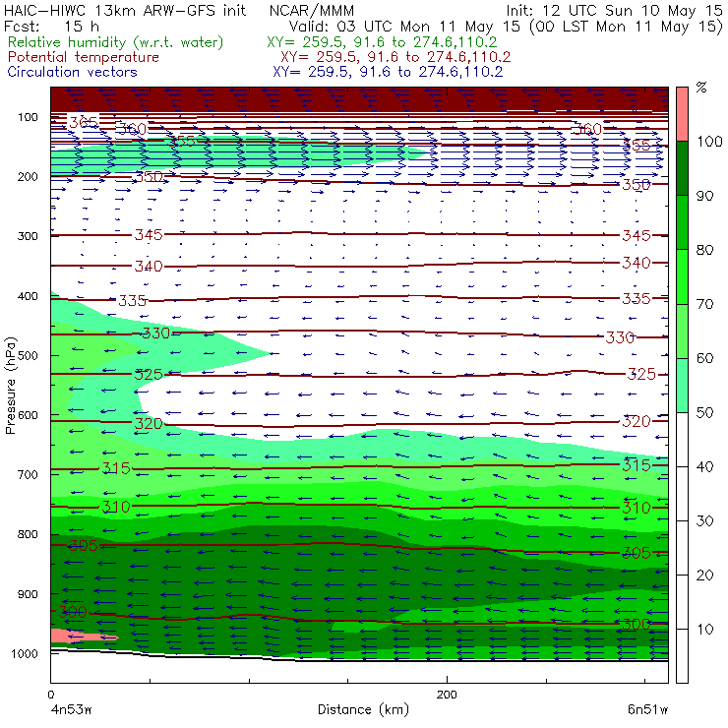The image size is (728, 728).
Task: Click the "90" colorbar label
Action: (704, 196)
